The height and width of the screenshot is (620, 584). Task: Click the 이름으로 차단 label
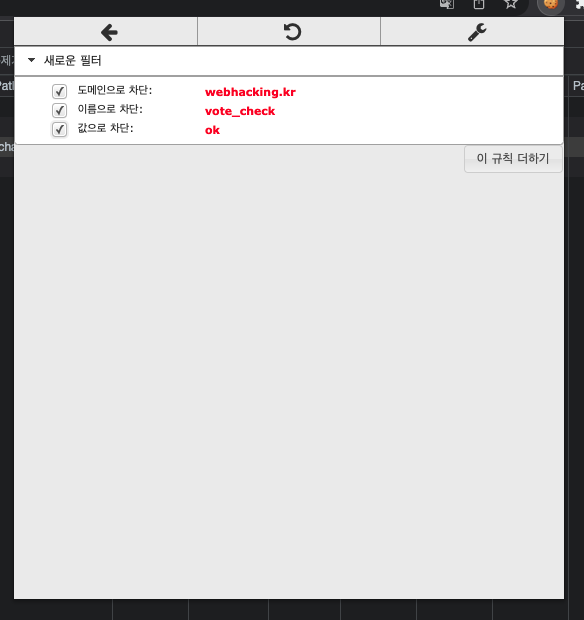tap(110, 109)
